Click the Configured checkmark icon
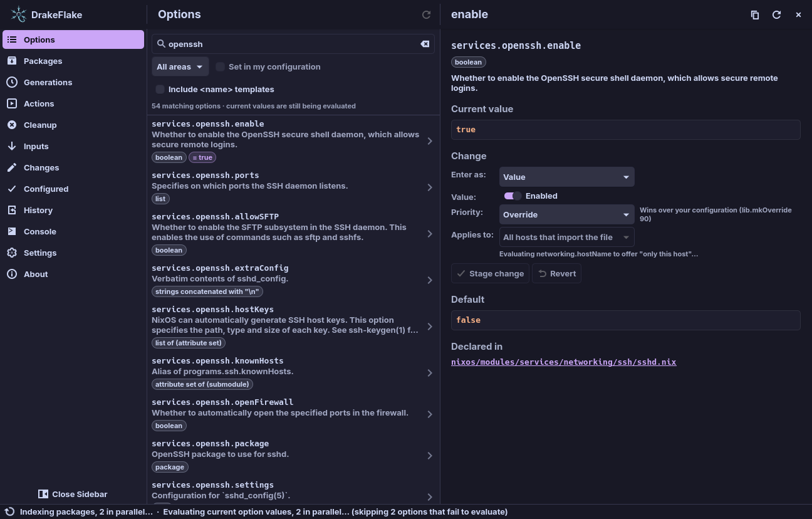 (x=12, y=189)
